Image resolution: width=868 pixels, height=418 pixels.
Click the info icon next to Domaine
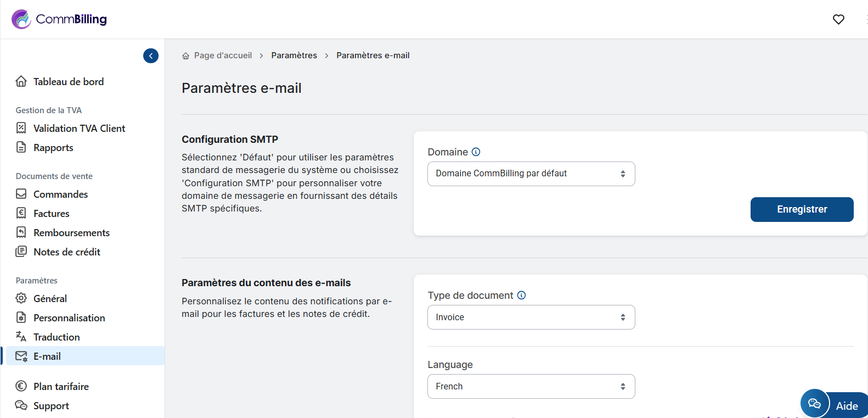[476, 152]
